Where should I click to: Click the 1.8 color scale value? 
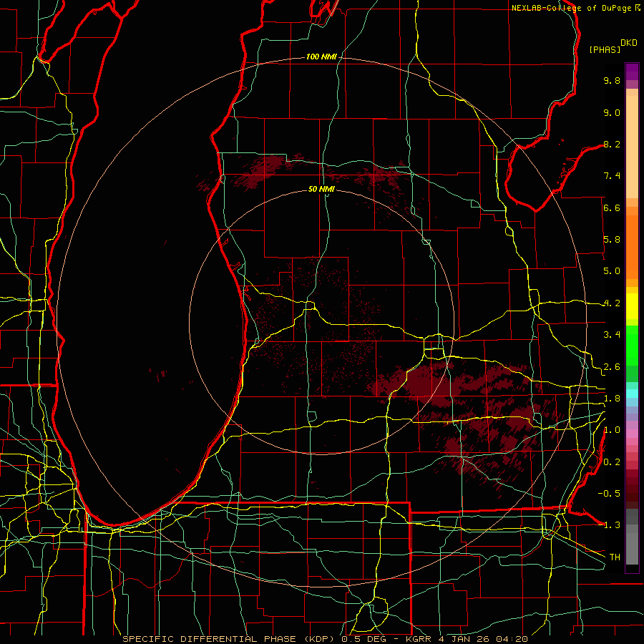pos(612,399)
